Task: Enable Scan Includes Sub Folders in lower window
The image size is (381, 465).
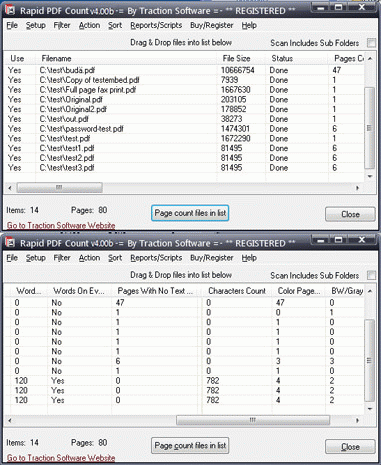Action: coord(371,276)
